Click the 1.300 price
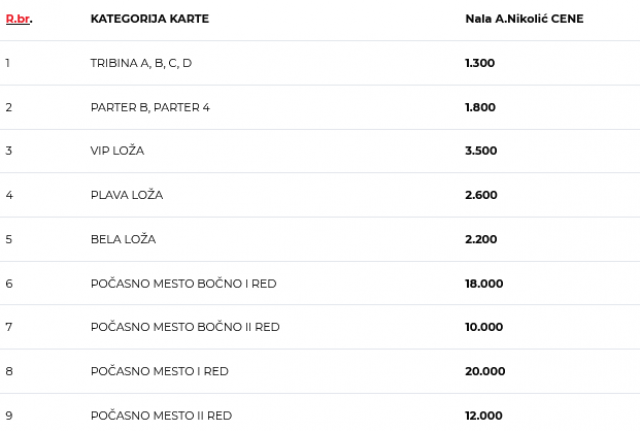The image size is (640, 431). click(480, 63)
